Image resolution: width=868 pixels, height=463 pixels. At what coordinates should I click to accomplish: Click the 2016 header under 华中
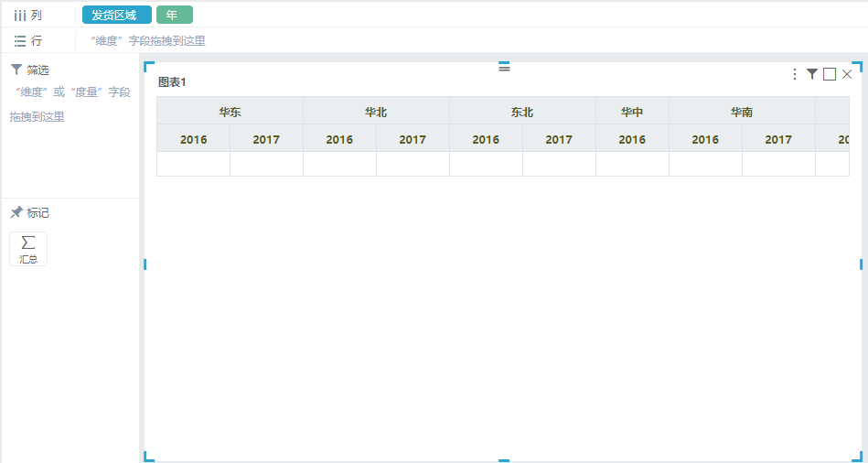632,140
